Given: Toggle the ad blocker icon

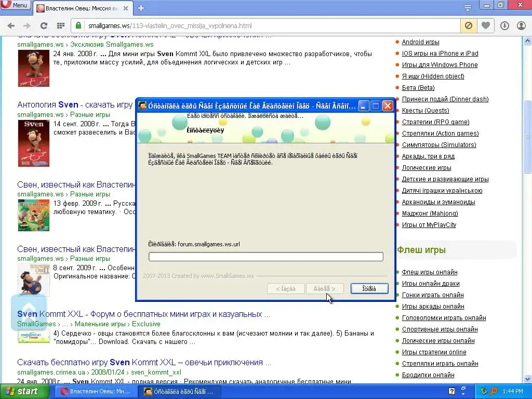Looking at the screenshot, I should pos(469,26).
